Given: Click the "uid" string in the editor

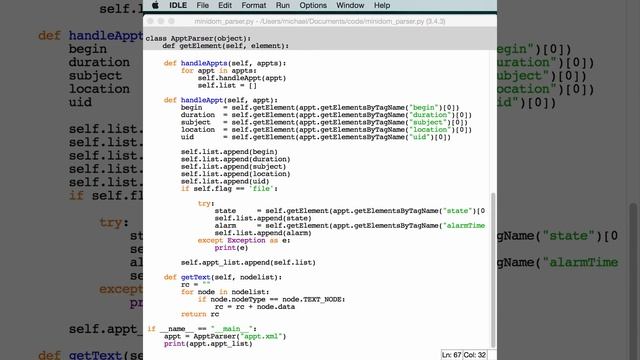Looking at the screenshot, I should (419, 137).
